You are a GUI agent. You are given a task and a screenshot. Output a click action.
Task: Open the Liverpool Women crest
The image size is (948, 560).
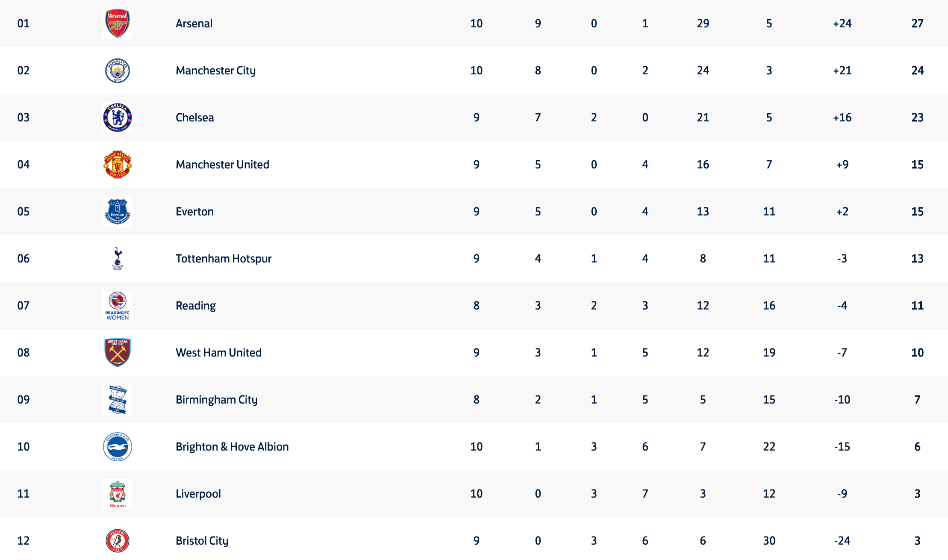click(x=118, y=494)
